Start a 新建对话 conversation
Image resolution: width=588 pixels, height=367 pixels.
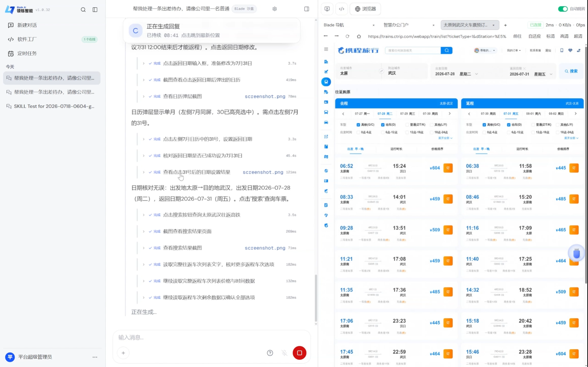click(27, 25)
